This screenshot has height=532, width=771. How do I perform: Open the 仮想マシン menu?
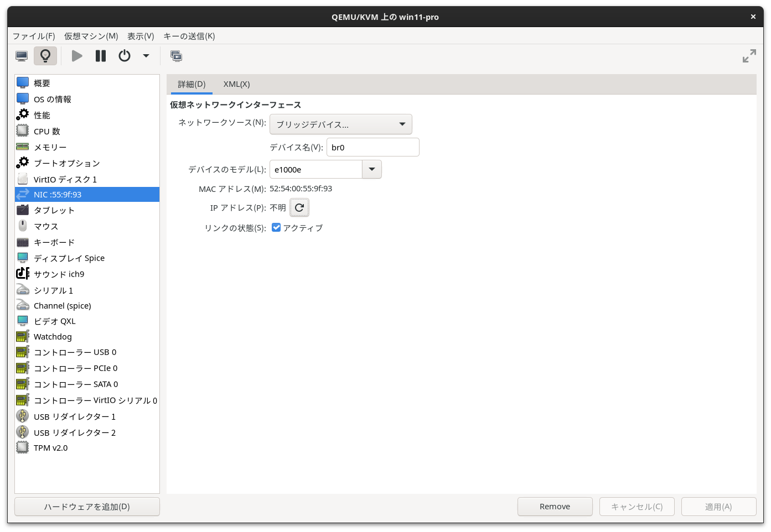tap(90, 36)
